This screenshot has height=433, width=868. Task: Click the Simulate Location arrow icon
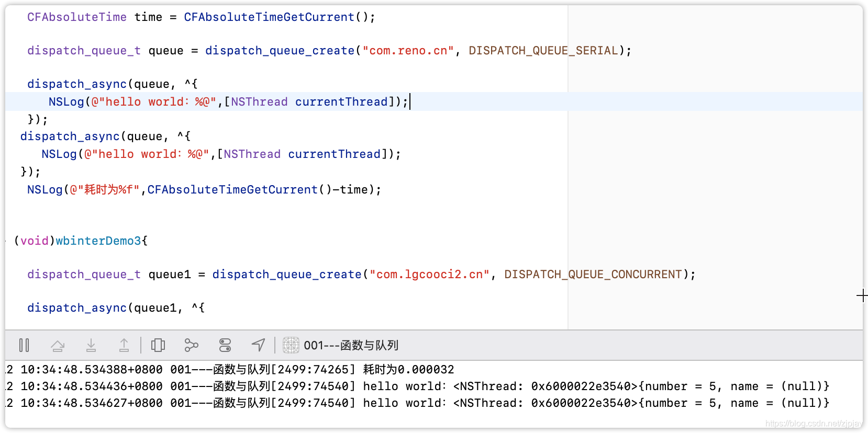click(x=259, y=345)
